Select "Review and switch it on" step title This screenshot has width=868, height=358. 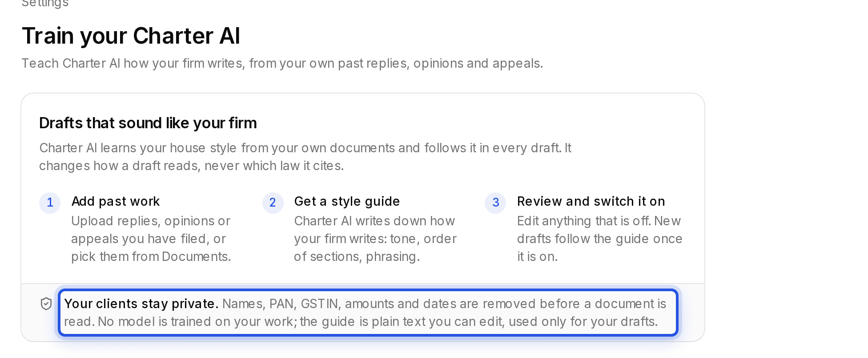point(591,201)
